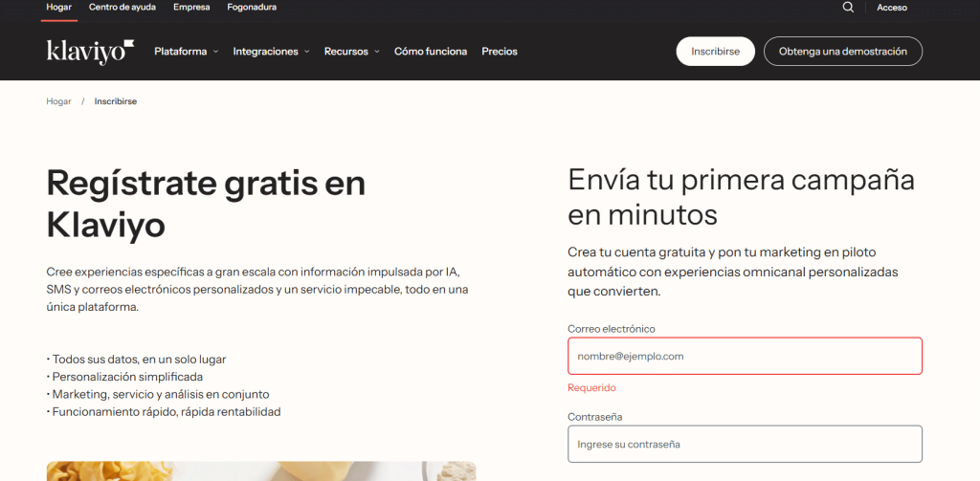Click the Inscribirse button in header
Viewport: 980px width, 481px height.
716,52
